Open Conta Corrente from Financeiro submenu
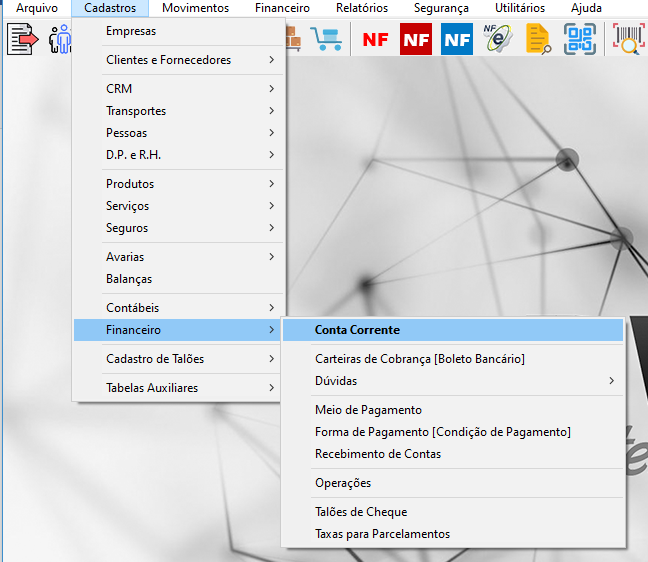Image resolution: width=648 pixels, height=562 pixels. pos(453,330)
